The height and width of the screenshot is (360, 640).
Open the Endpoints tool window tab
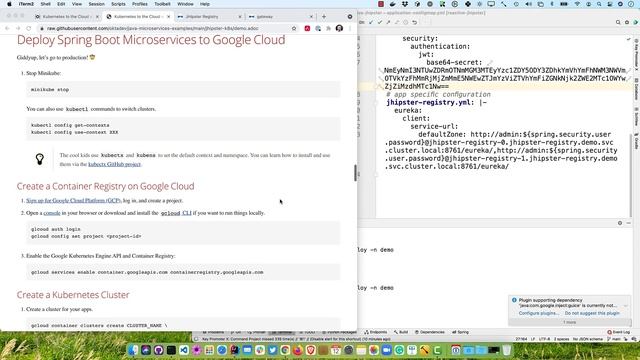tap(376, 332)
